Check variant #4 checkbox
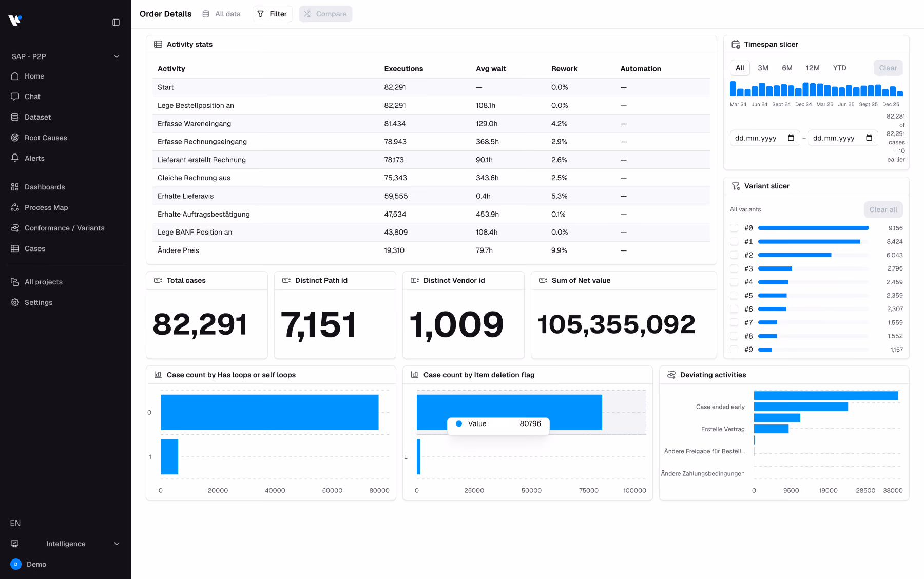Viewport: 924px width, 579px height. pos(734,282)
